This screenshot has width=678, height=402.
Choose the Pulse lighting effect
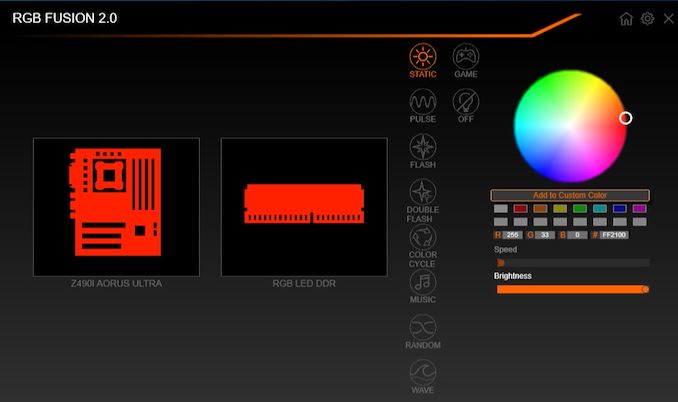pos(423,106)
